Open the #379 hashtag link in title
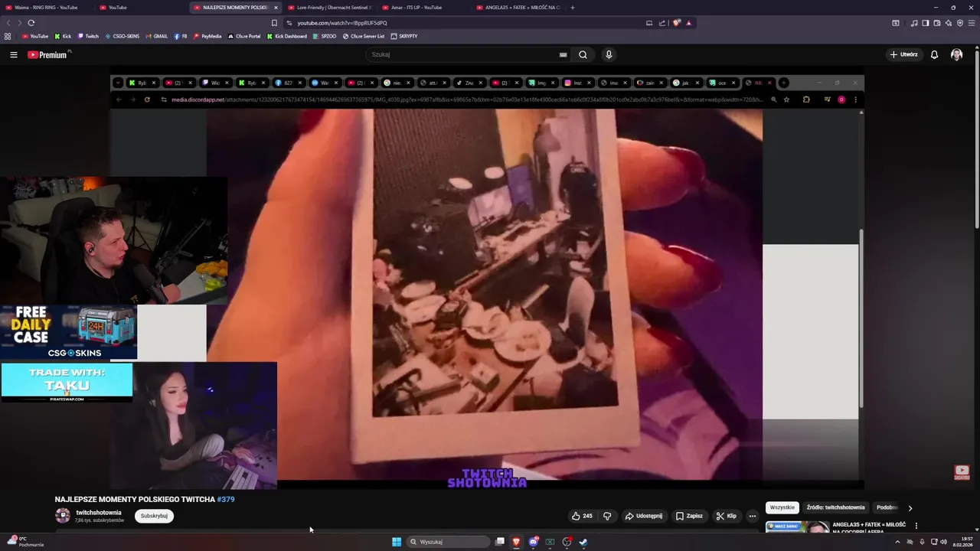 point(226,499)
